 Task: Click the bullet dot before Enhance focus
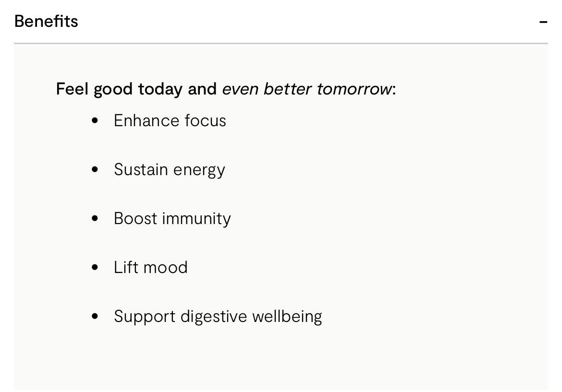[x=95, y=120]
